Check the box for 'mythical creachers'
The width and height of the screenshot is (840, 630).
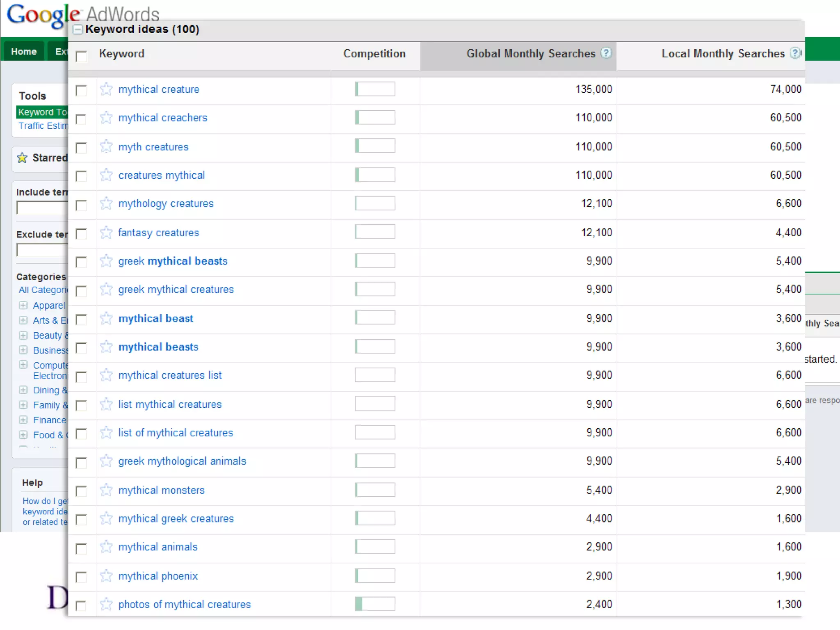pos(81,119)
